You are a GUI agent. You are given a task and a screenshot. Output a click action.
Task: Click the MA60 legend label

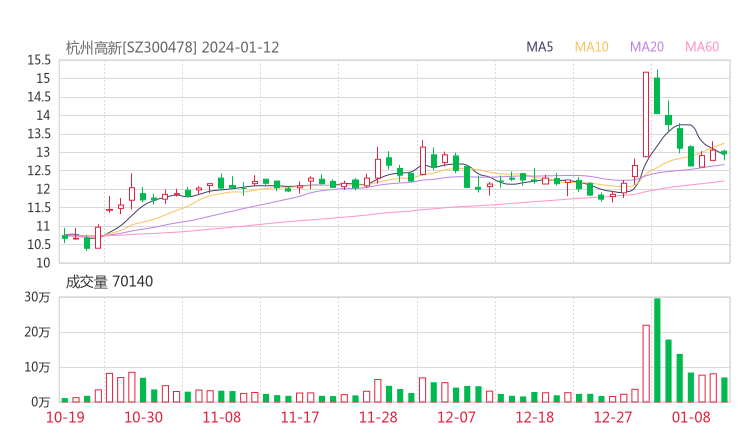[x=702, y=47]
